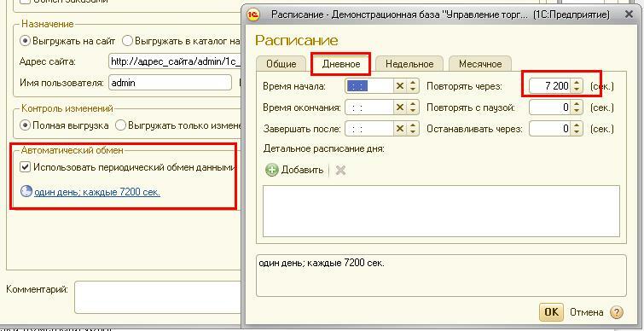Click the Останавливать через value field
Image resolution: width=644 pixels, height=331 pixels.
tap(550, 129)
